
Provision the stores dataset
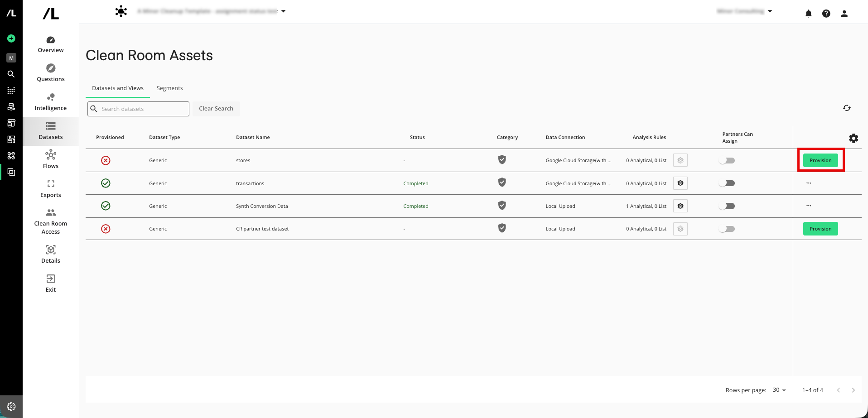(820, 160)
